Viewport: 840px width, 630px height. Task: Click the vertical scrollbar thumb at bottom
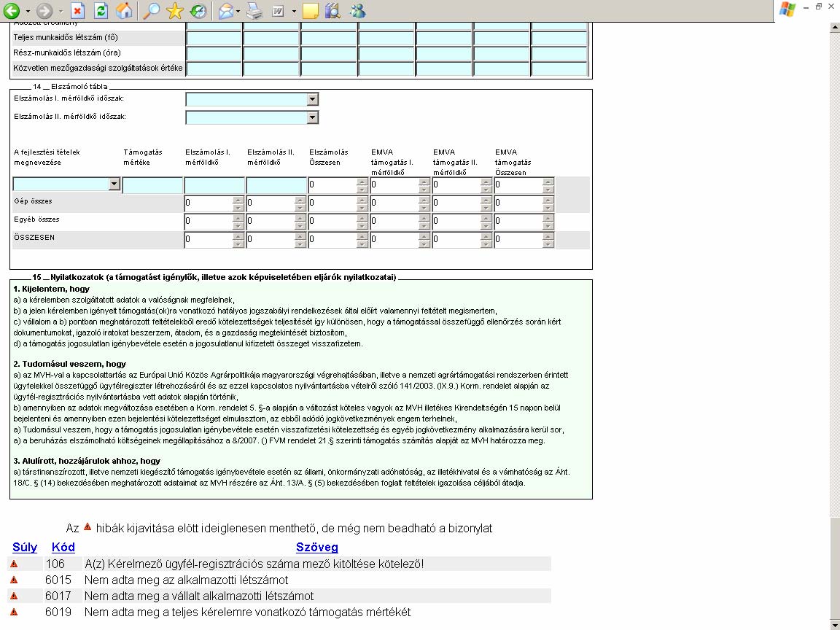tap(835, 568)
